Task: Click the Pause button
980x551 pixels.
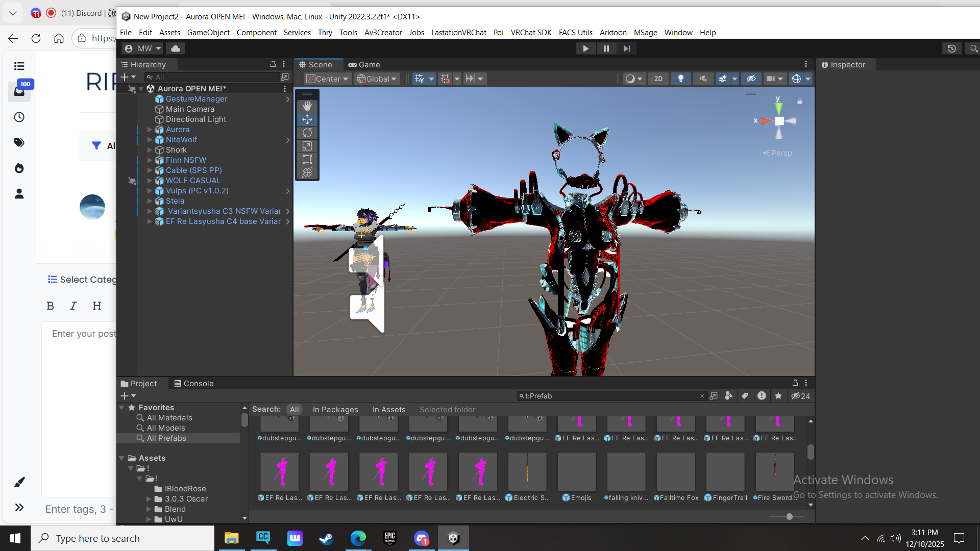Action: pyautogui.click(x=606, y=48)
